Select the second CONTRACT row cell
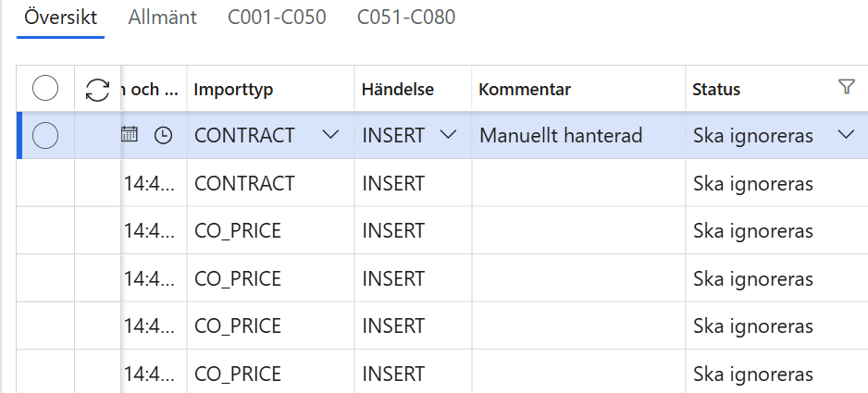 pos(244,183)
